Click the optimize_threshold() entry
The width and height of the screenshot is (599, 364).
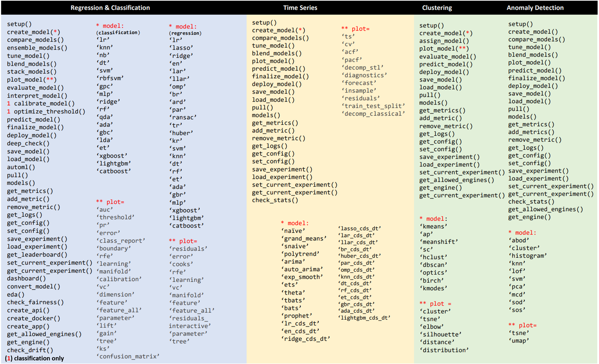tap(49, 111)
